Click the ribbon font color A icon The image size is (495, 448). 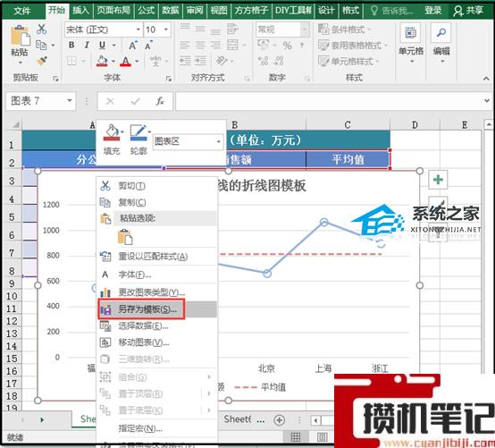(125, 61)
